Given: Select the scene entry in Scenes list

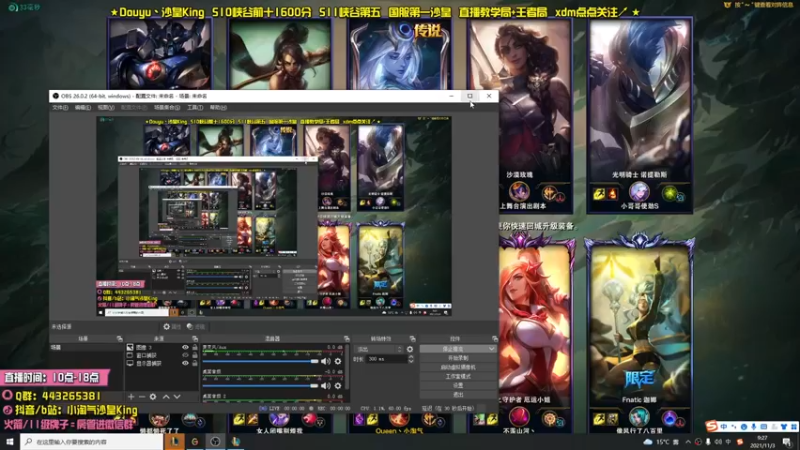Looking at the screenshot, I should pyautogui.click(x=86, y=347).
